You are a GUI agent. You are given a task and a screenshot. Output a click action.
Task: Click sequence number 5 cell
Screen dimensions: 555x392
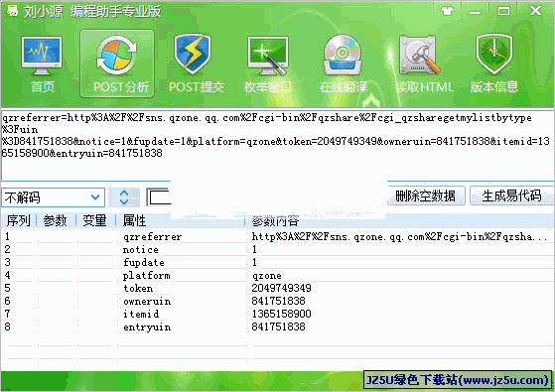(7, 288)
